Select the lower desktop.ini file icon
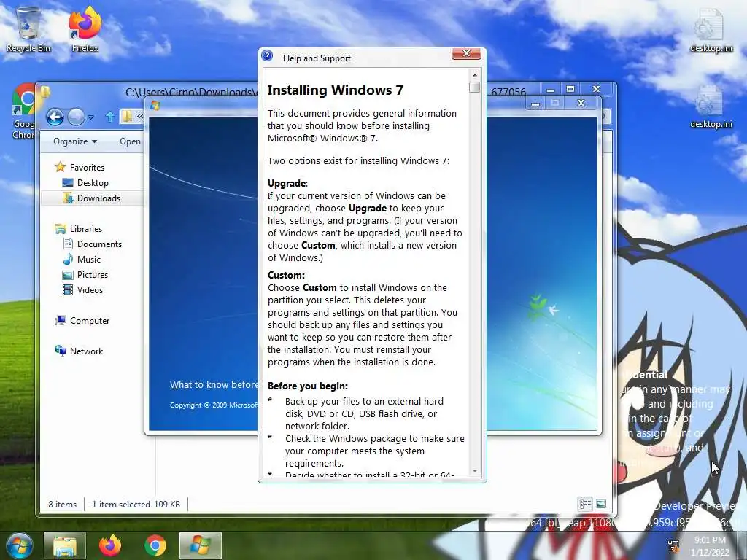 (x=711, y=107)
